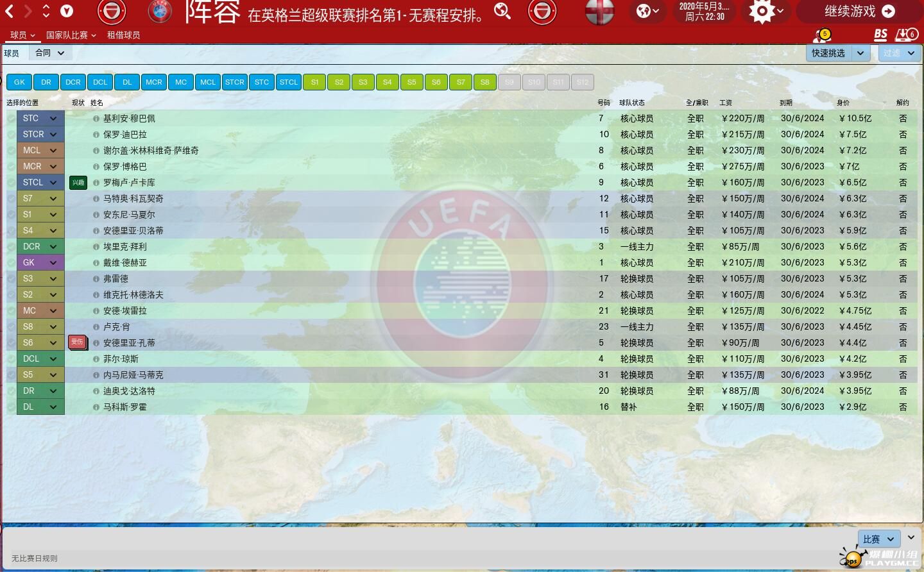The height and width of the screenshot is (572, 924).
Task: Sort by the 工资 wage column header
Action: click(726, 103)
